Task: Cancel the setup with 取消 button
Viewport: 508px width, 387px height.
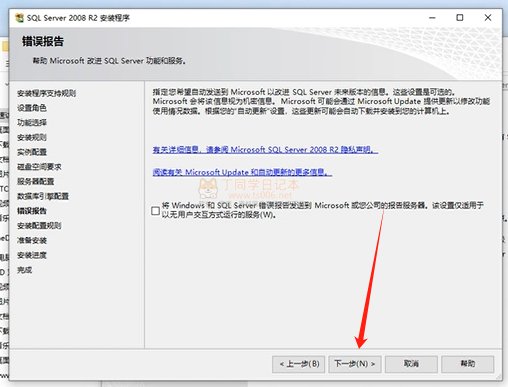Action: coord(411,364)
